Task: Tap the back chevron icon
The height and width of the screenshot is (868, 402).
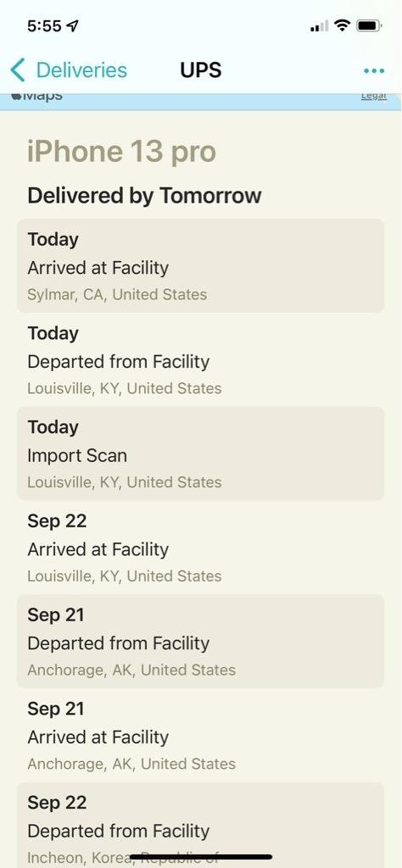Action: [x=17, y=70]
